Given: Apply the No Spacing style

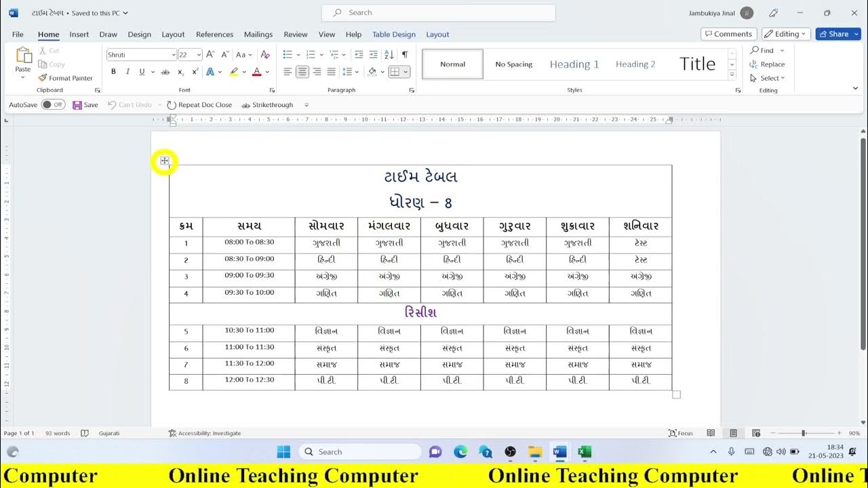Looking at the screenshot, I should tap(514, 64).
